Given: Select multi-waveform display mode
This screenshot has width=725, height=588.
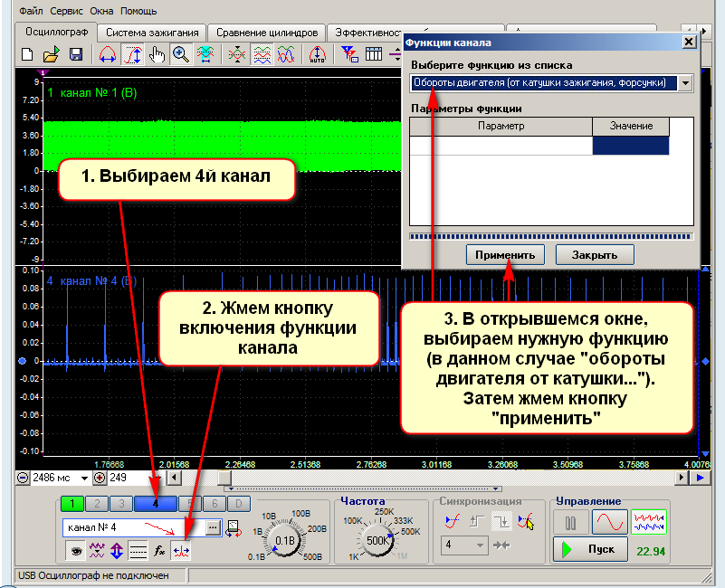Looking at the screenshot, I should pos(649,522).
